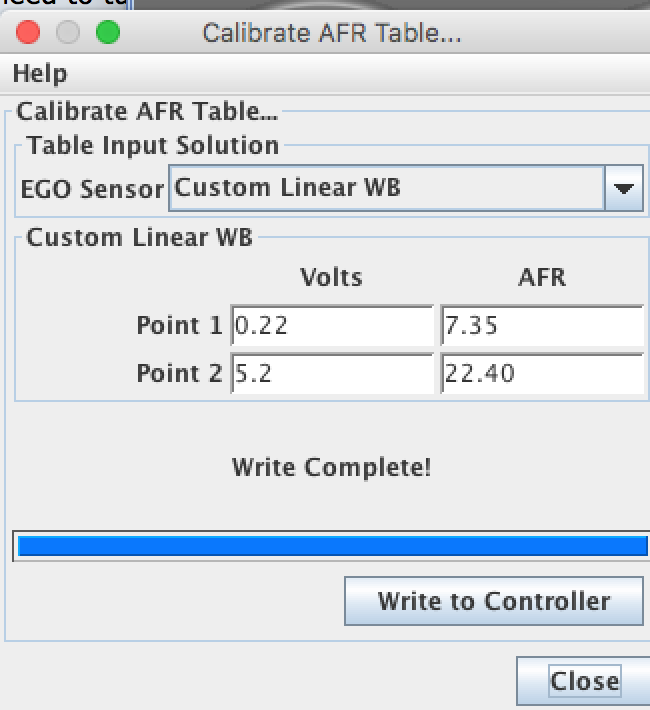
Task: Expand the EGO Sensor dropdown arrow
Action: (624, 188)
